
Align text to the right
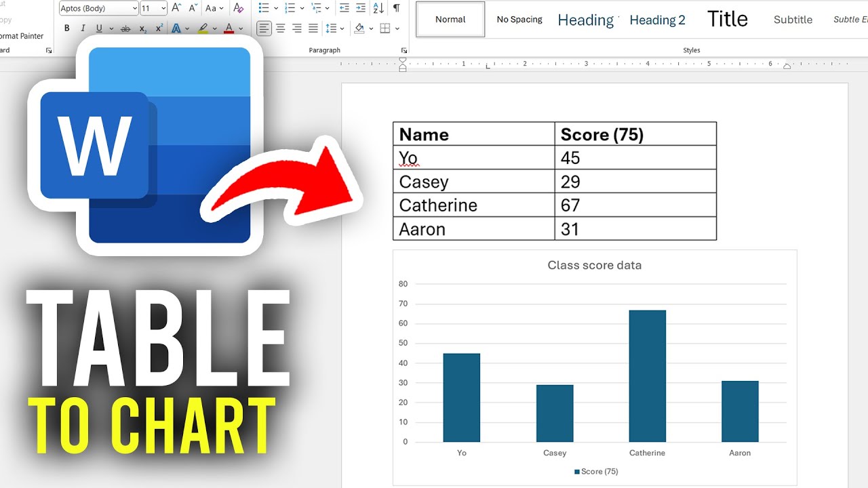296,28
